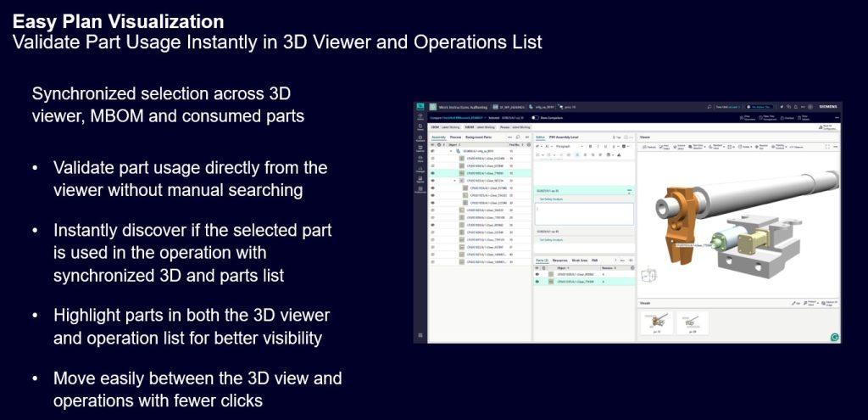Image resolution: width=868 pixels, height=420 pixels.
Task: Click the Show Details button
Action: point(804,118)
